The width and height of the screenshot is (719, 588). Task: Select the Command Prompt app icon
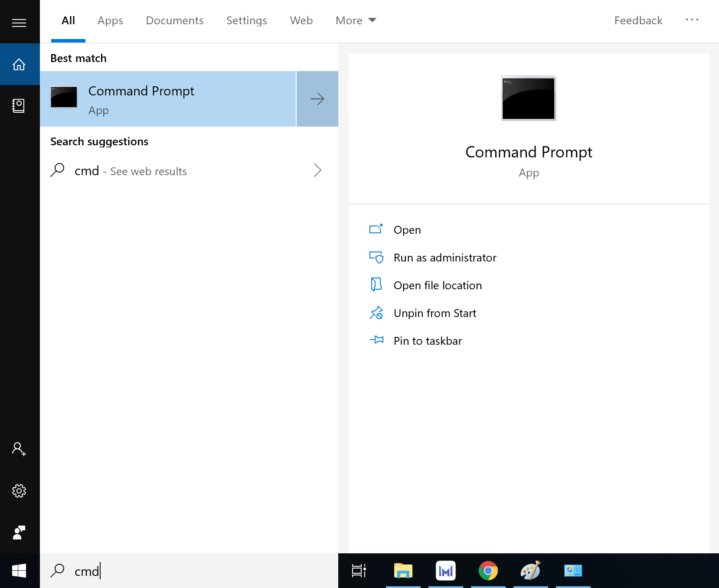click(64, 98)
